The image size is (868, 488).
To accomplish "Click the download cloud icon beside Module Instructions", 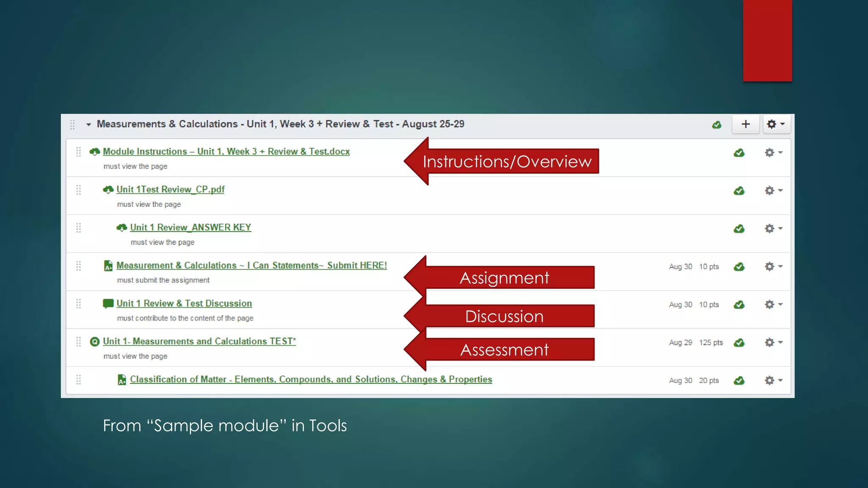I will pos(95,152).
